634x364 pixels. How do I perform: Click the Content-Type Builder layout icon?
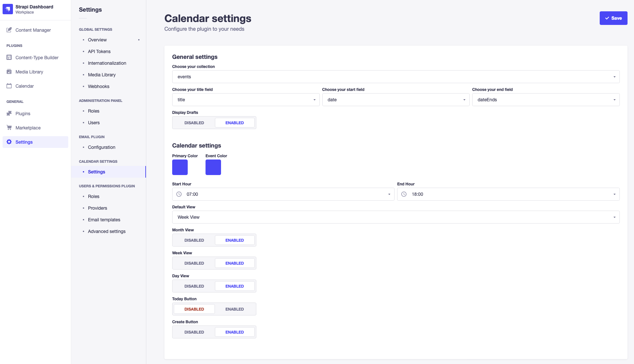point(9,58)
